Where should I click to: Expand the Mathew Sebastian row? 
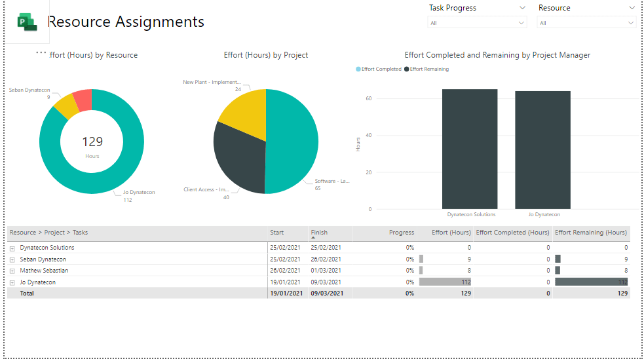12,271
